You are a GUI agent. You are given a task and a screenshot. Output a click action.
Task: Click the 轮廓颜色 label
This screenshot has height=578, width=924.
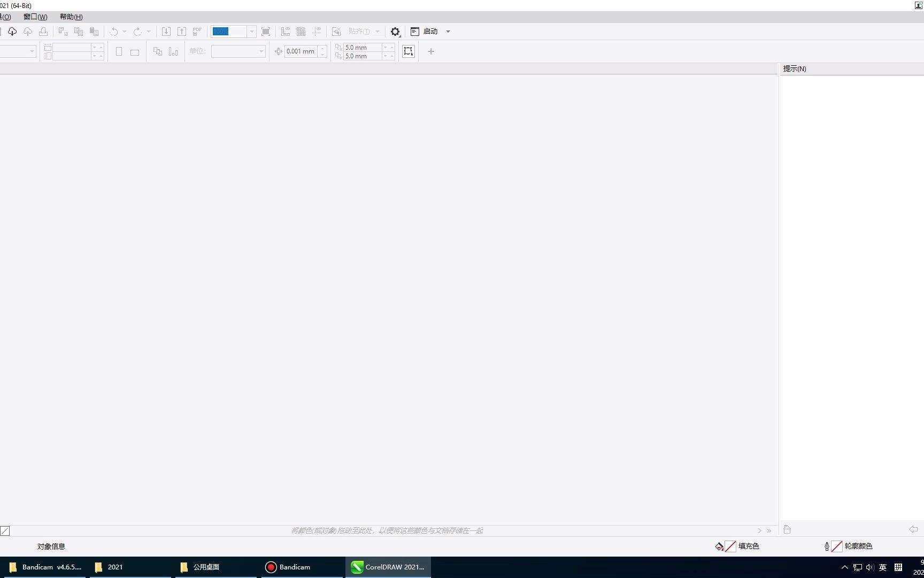click(858, 546)
